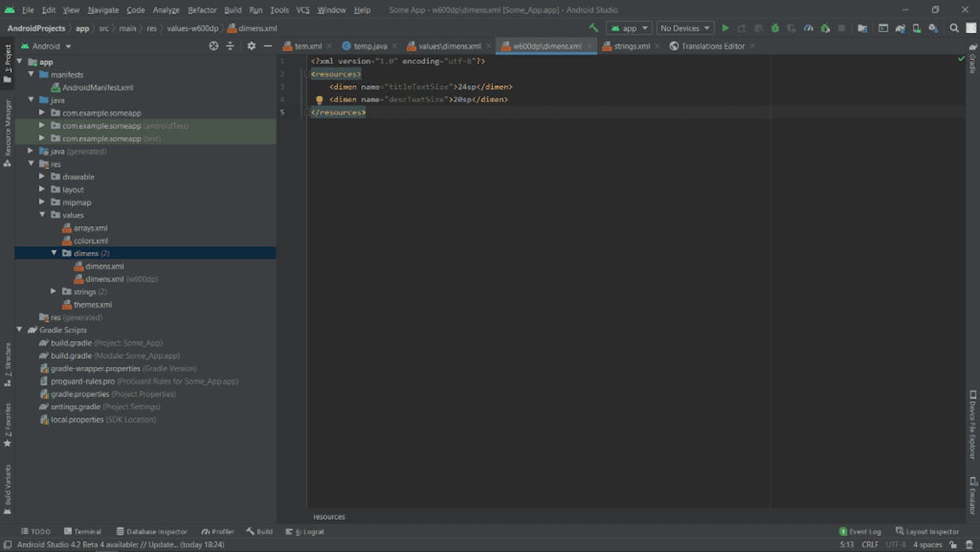Open the Event Log

coord(860,531)
